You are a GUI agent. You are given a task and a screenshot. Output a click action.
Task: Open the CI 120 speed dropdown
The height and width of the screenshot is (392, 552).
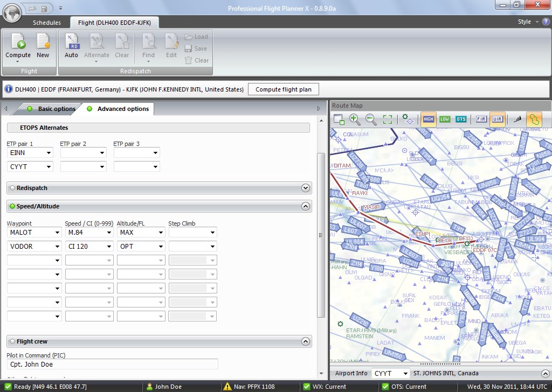(x=109, y=247)
